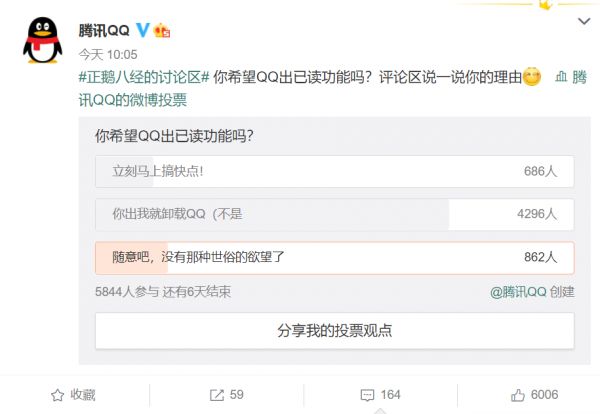The image size is (600, 414).
Task: Click the poll chart icon before 腾讯
Action: [x=561, y=78]
